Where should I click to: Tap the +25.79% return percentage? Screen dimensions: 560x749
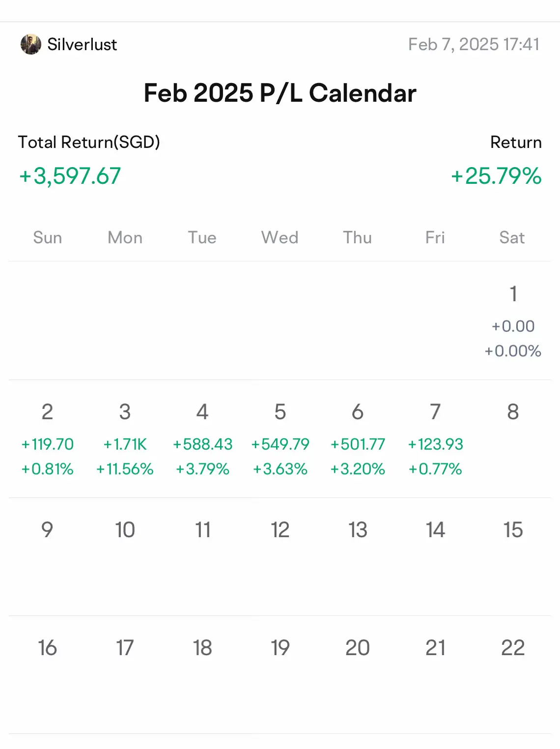point(496,176)
